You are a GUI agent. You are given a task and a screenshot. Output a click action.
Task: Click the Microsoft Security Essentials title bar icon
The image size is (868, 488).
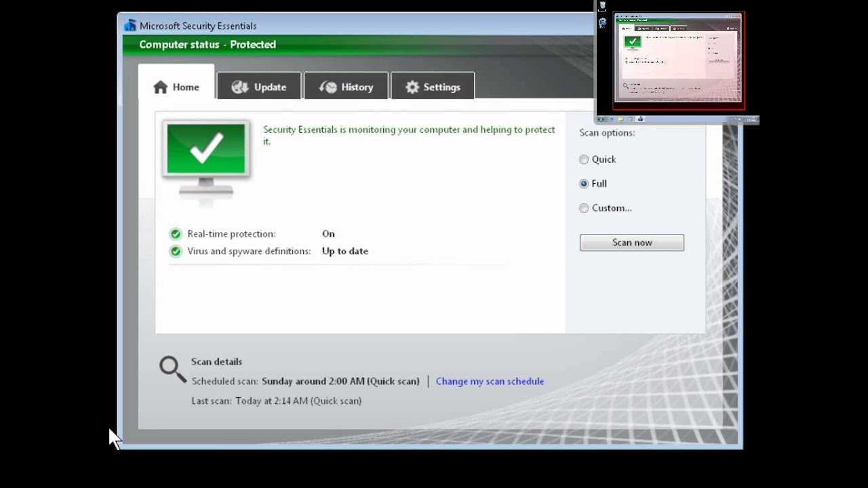pyautogui.click(x=130, y=26)
